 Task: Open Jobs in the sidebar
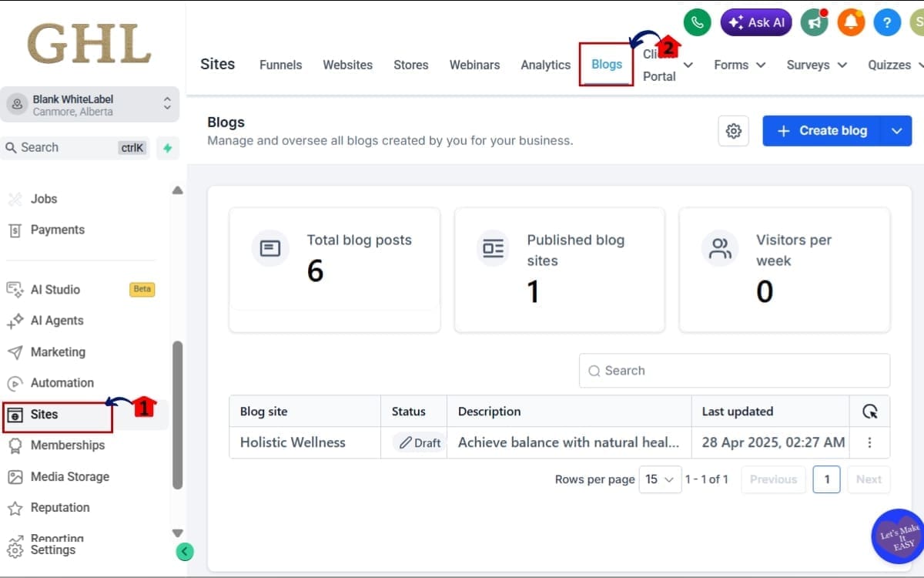tap(44, 199)
